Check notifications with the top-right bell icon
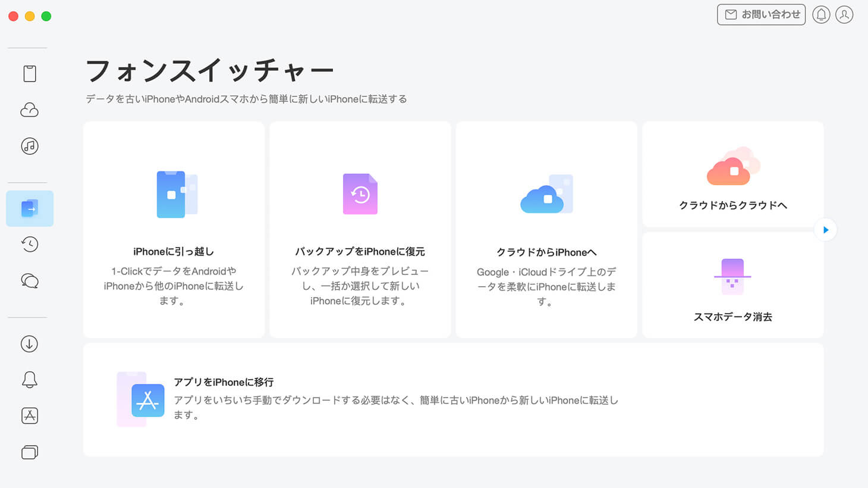Screen dimensions: 868x488 821,14
